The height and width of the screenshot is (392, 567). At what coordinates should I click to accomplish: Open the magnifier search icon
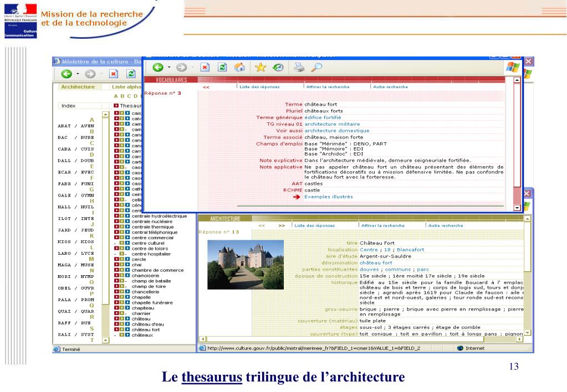[x=317, y=67]
